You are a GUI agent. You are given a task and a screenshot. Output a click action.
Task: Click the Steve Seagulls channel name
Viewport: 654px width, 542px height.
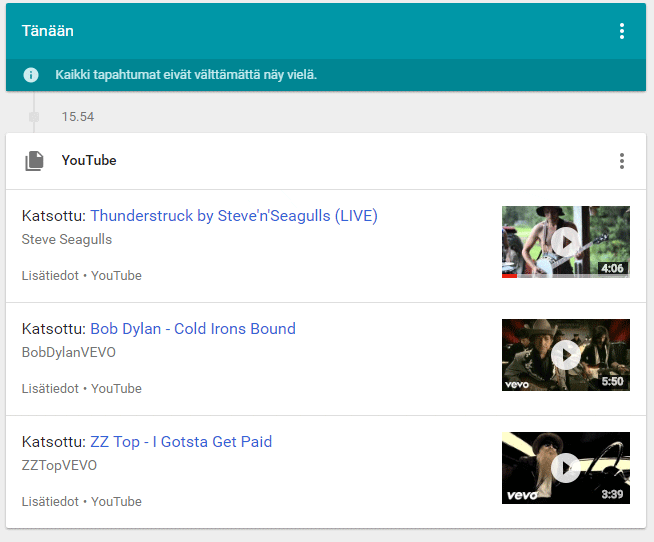[67, 239]
